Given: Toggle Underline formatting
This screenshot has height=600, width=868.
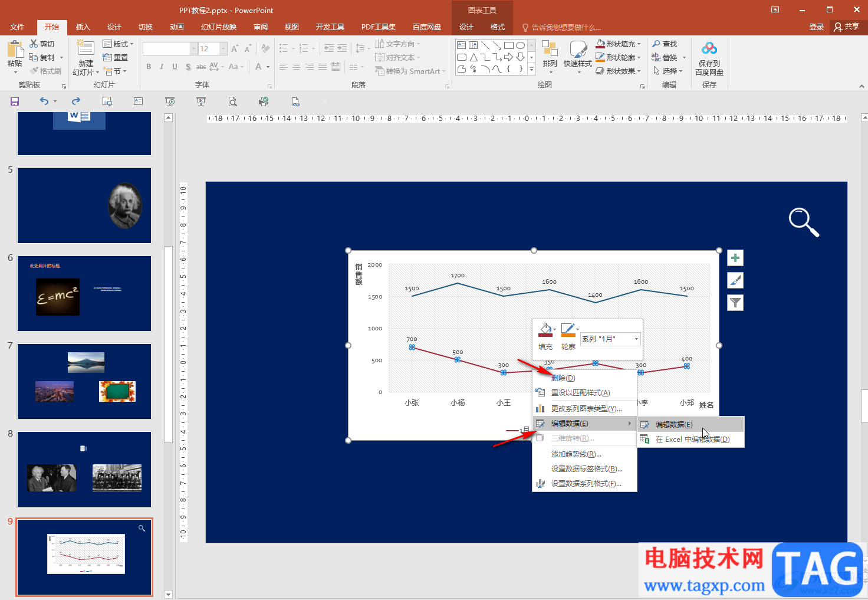Looking at the screenshot, I should pyautogui.click(x=175, y=67).
